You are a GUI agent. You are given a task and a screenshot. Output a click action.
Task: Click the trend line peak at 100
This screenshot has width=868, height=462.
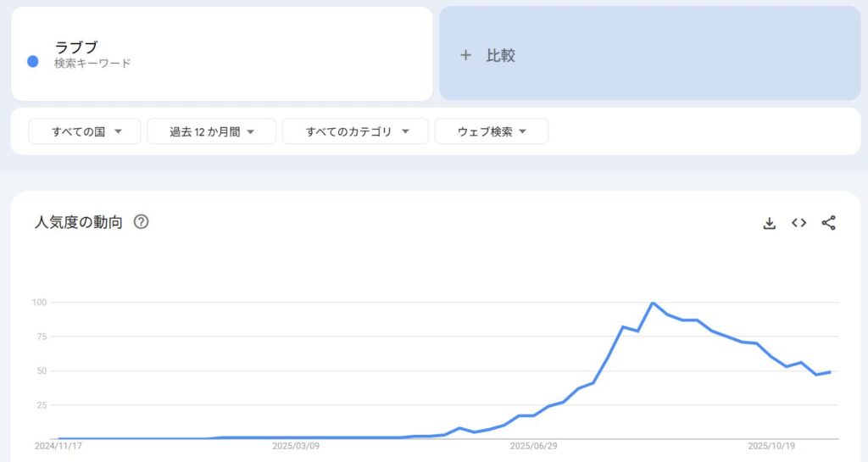[653, 303]
